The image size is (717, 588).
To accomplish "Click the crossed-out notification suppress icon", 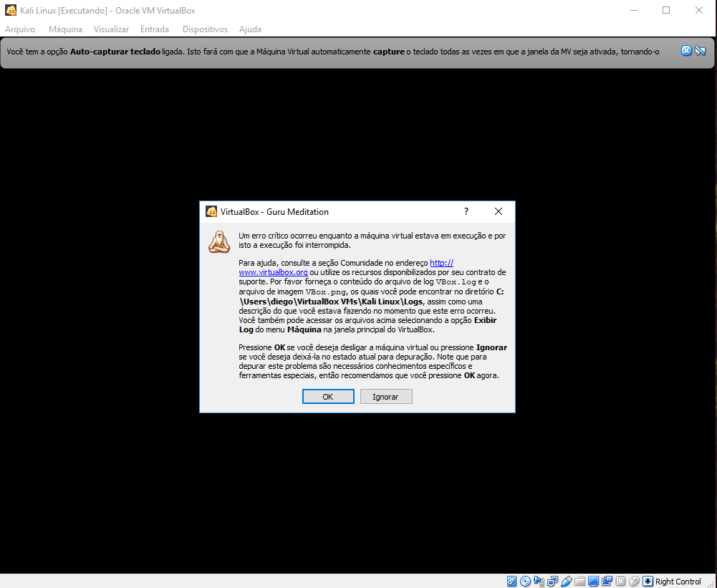I will pos(700,51).
